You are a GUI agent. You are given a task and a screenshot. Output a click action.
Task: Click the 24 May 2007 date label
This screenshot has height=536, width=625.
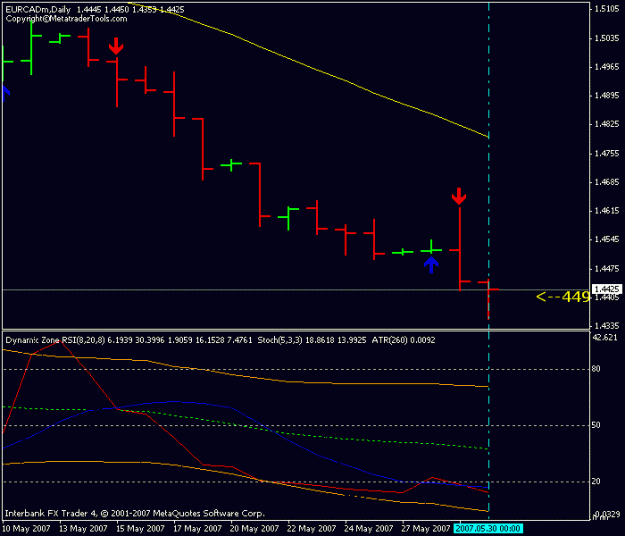369,529
